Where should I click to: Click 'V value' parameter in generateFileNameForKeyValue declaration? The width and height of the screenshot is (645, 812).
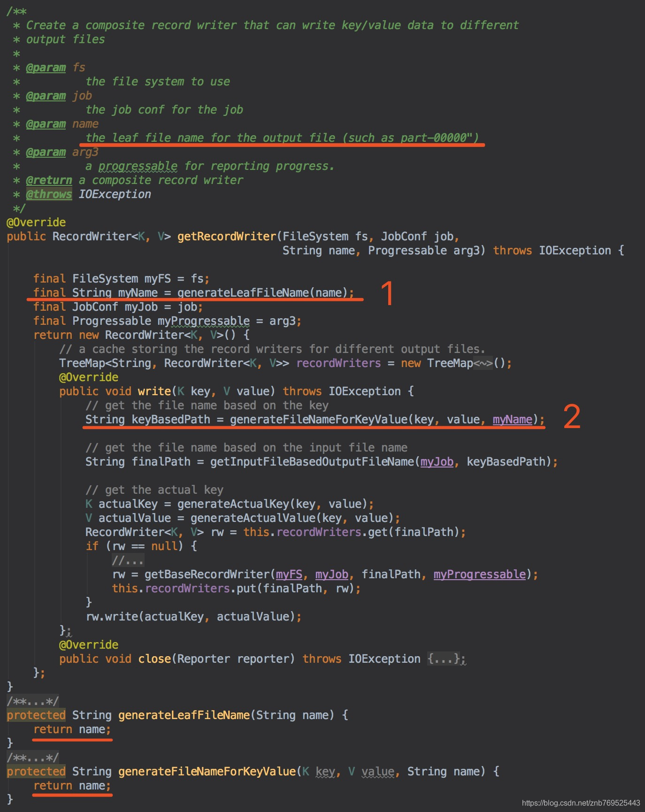coord(371,772)
